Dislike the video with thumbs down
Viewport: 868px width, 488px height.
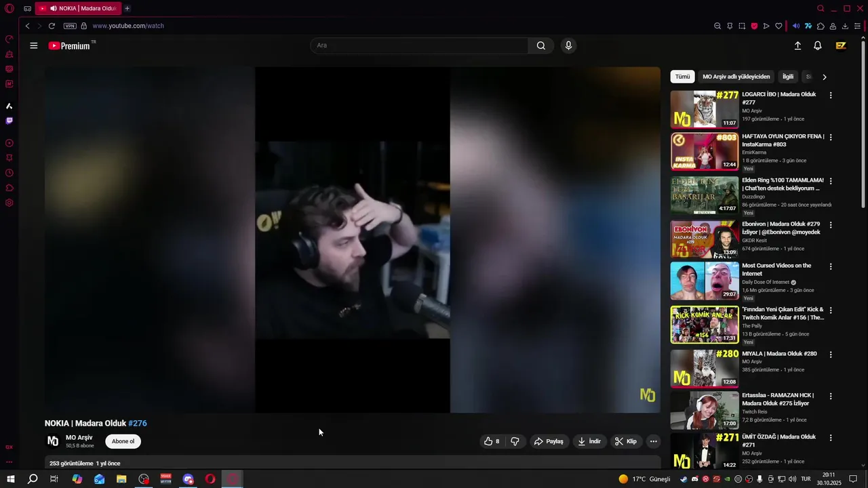coord(515,441)
